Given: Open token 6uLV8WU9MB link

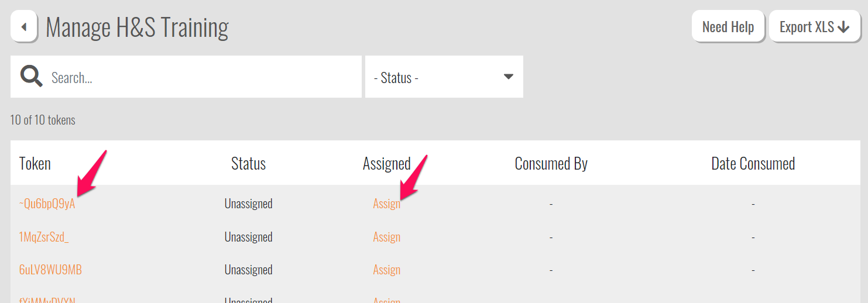Looking at the screenshot, I should tap(50, 270).
